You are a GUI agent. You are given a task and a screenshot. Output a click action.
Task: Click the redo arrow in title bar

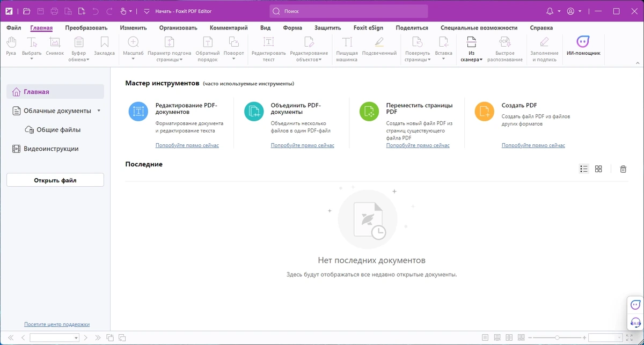tap(109, 11)
